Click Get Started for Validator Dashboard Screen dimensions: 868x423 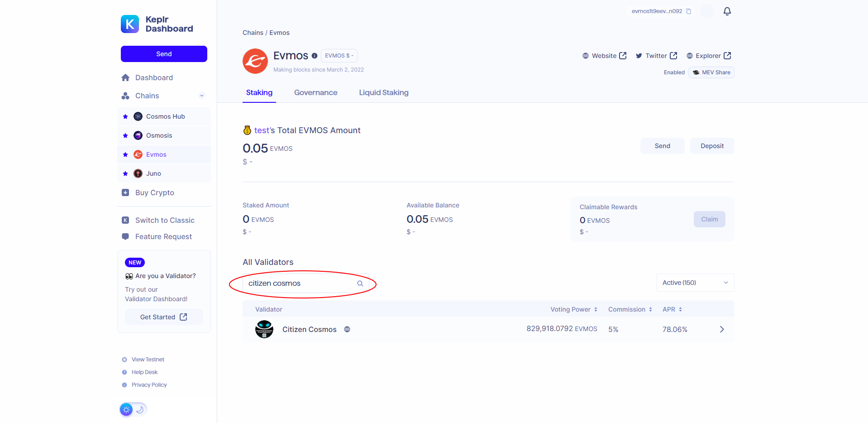click(164, 317)
